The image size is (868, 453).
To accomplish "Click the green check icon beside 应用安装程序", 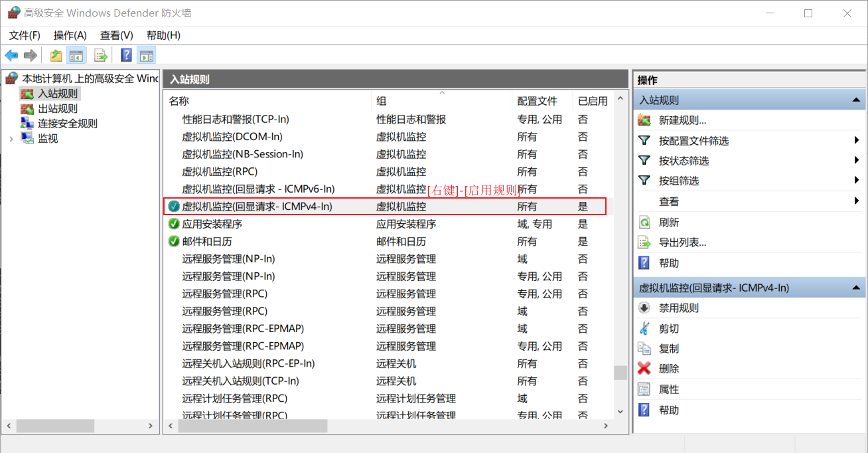I will [174, 224].
